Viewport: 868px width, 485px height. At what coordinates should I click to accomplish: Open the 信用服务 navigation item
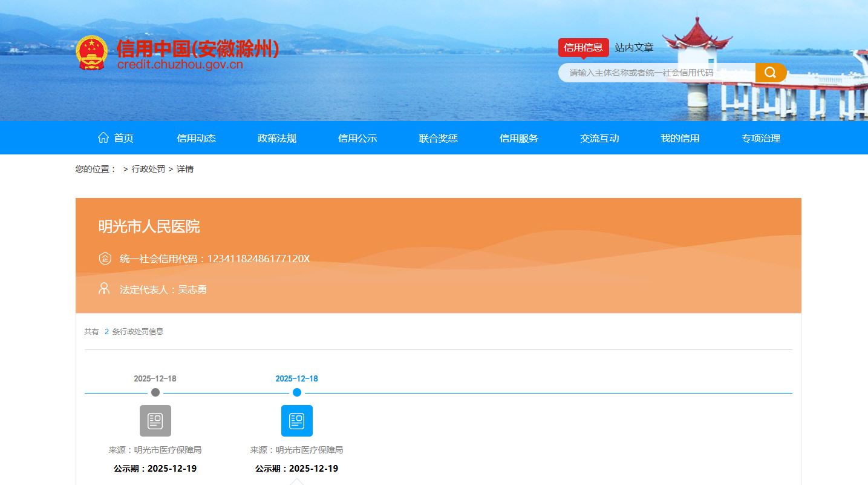pyautogui.click(x=519, y=138)
